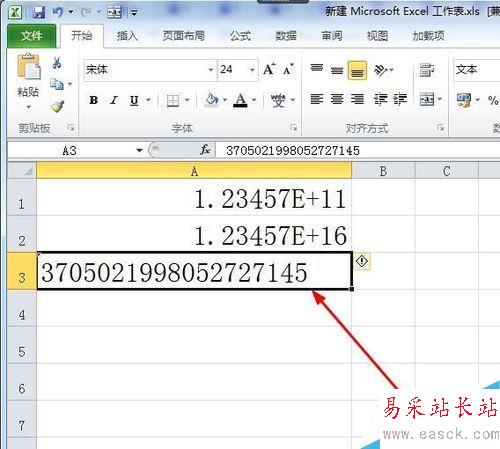Click the Decrease Indent icon

[x=380, y=99]
